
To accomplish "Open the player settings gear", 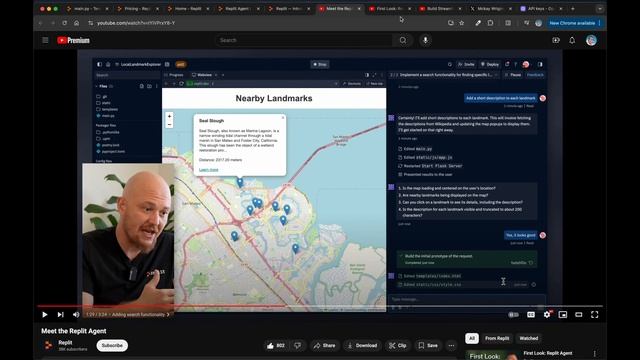I will (x=547, y=315).
